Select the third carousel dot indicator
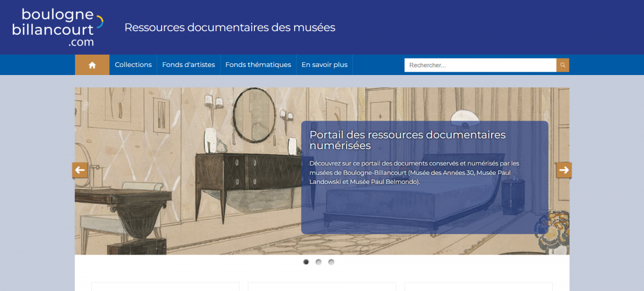Viewport: 644px width, 291px height. [x=331, y=262]
